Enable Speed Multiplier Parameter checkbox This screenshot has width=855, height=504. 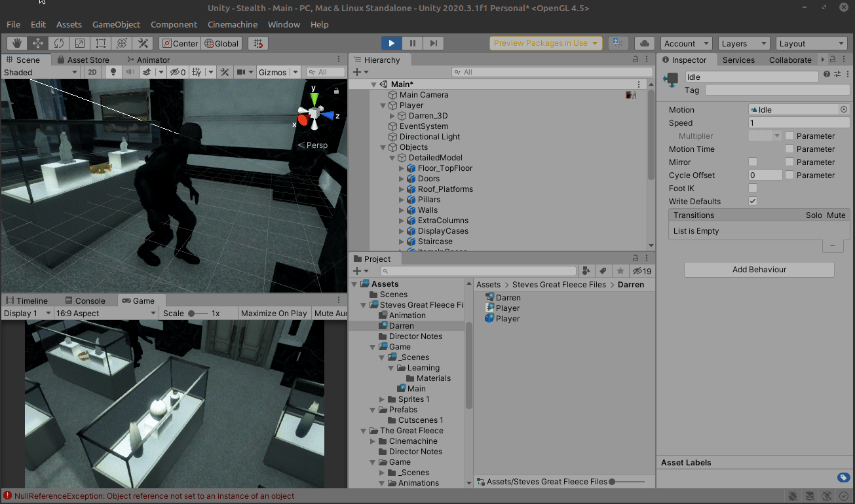pos(789,136)
